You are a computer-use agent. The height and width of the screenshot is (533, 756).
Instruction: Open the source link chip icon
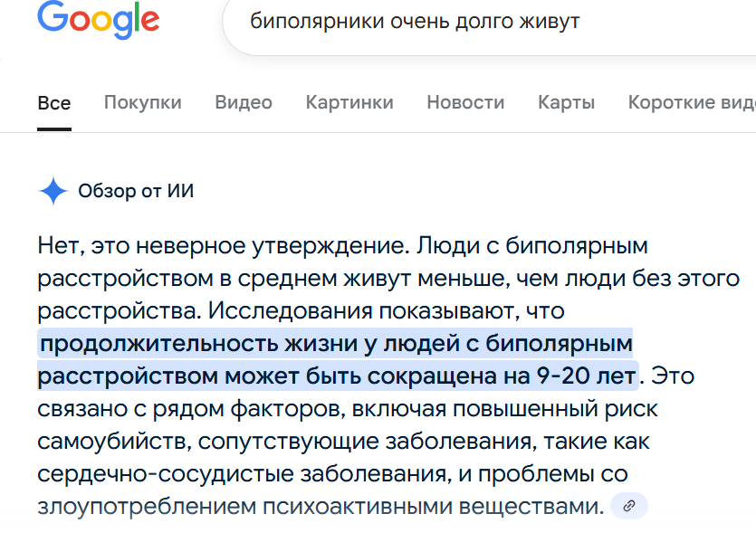pos(628,506)
